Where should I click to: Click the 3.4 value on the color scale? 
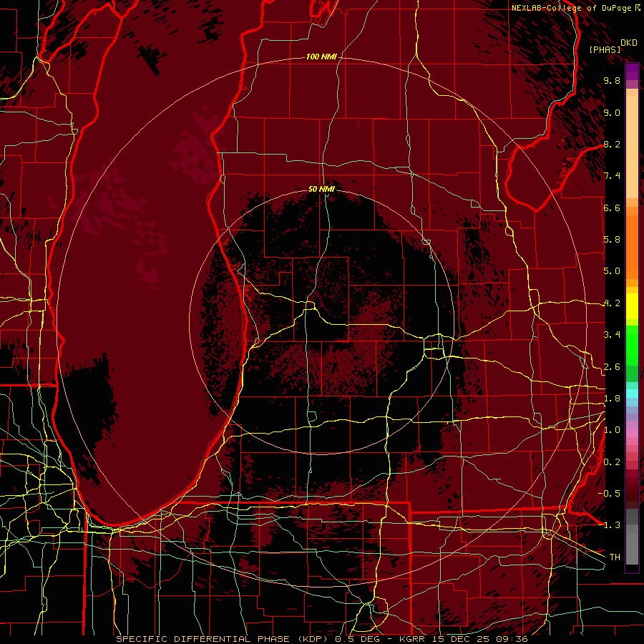(x=612, y=335)
